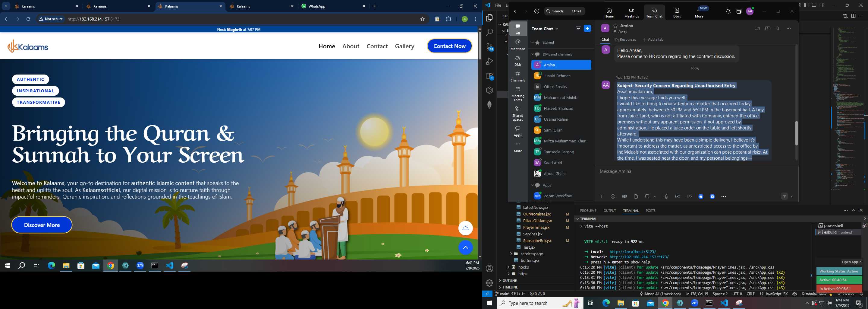Click the Open App button in VS Code
Screen dimensions: 868x309
pyautogui.click(x=851, y=262)
